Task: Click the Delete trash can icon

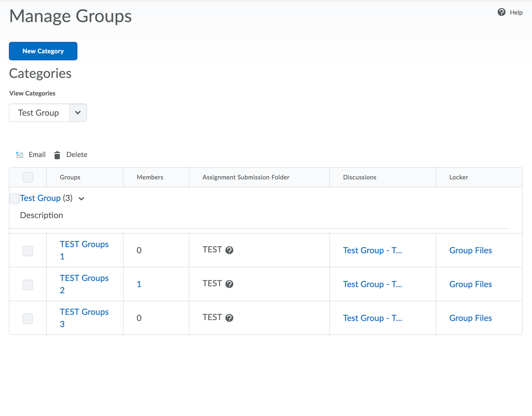Action: click(x=57, y=155)
